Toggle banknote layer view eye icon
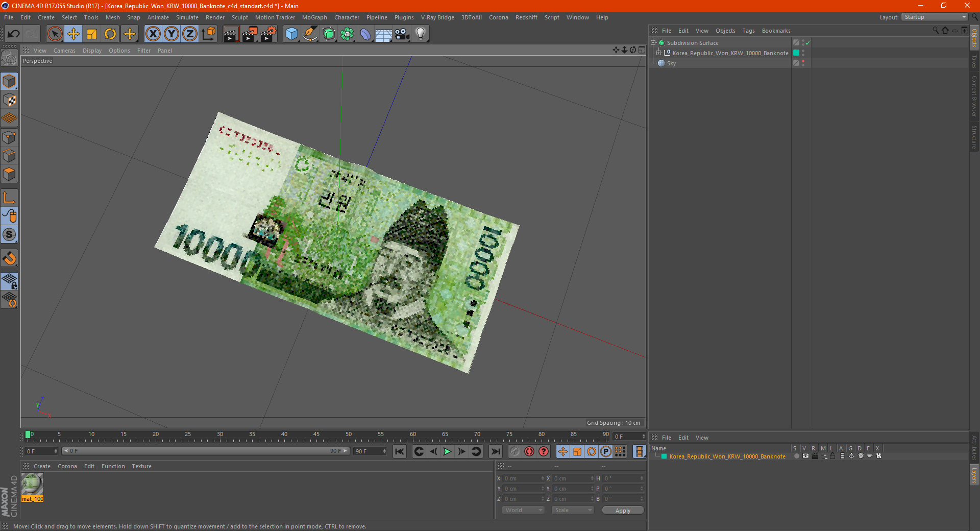Viewport: 980px width, 531px height. pyautogui.click(x=805, y=456)
